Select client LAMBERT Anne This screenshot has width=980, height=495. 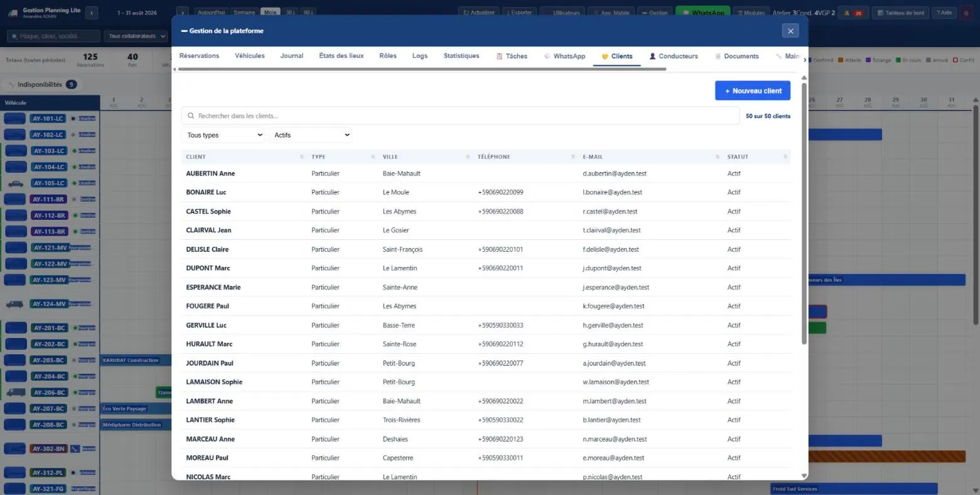[485, 401]
